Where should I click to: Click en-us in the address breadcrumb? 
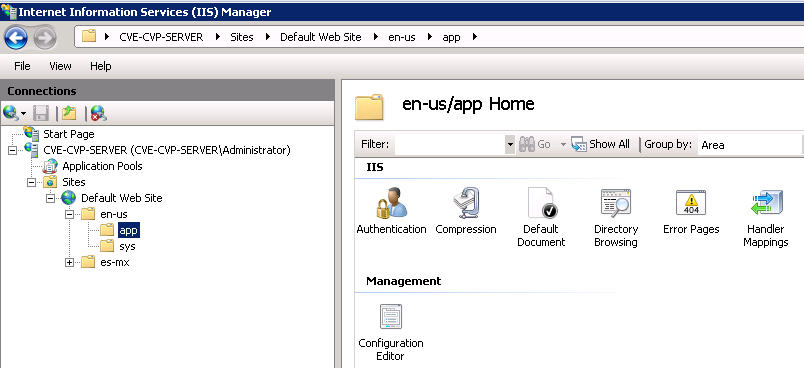tap(402, 37)
